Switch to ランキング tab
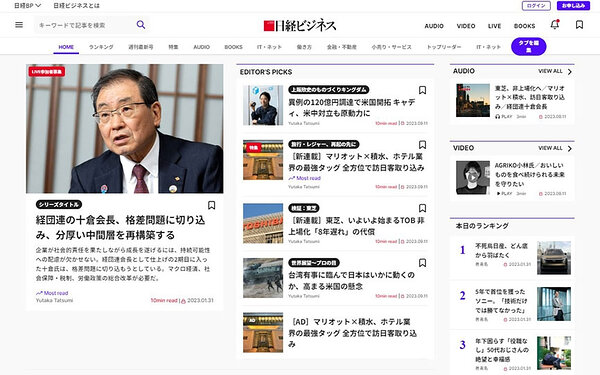600x375 pixels. click(101, 47)
